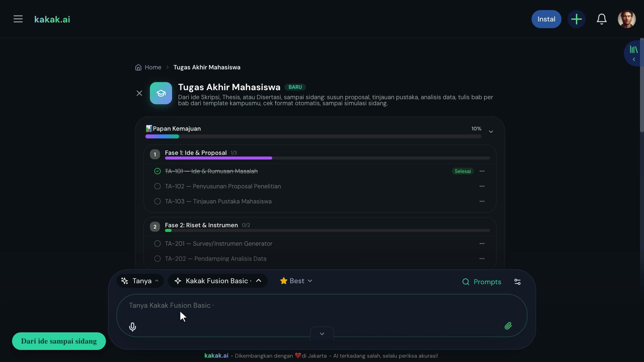Open TA-103 — Tinjauan Pustaka Mahasiswa

pos(218,201)
